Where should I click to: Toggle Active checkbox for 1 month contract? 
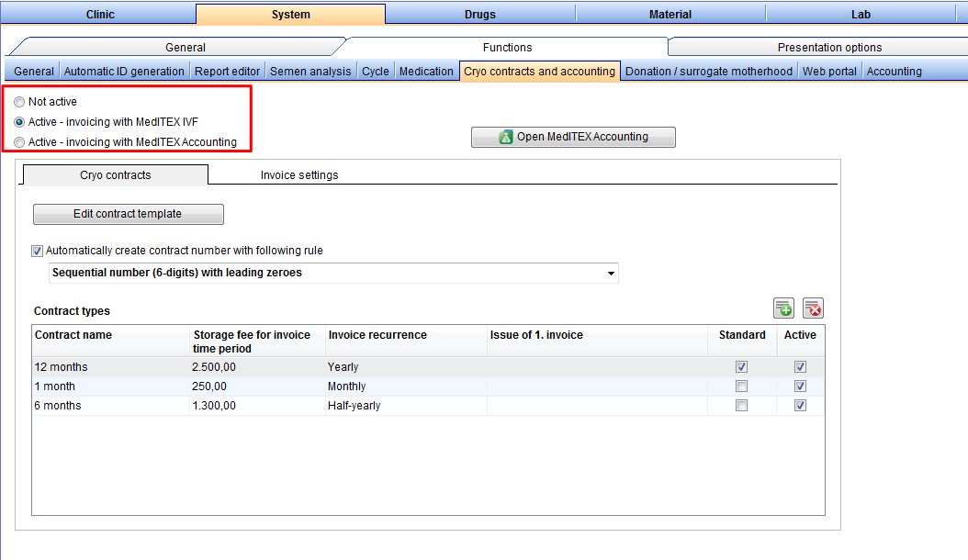(800, 386)
